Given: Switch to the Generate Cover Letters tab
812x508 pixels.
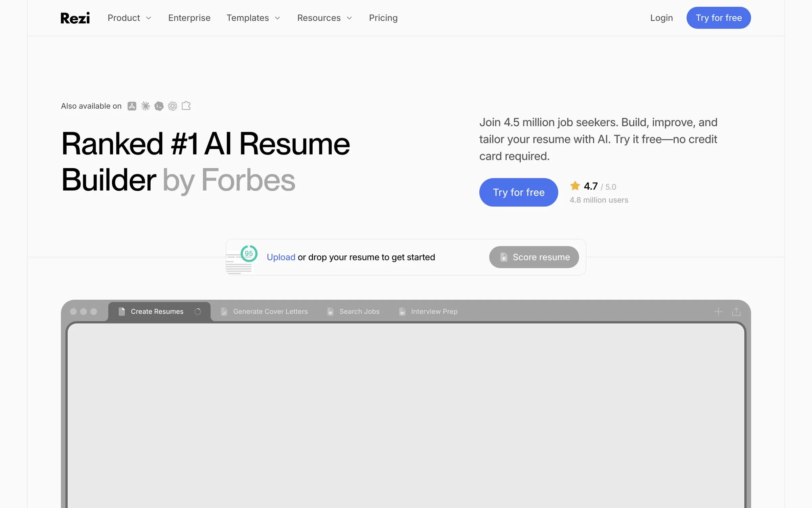Looking at the screenshot, I should coord(264,312).
